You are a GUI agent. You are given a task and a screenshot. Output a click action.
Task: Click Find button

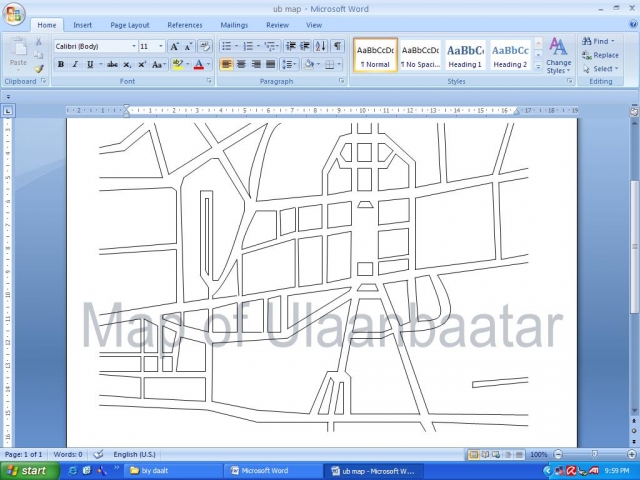(598, 41)
